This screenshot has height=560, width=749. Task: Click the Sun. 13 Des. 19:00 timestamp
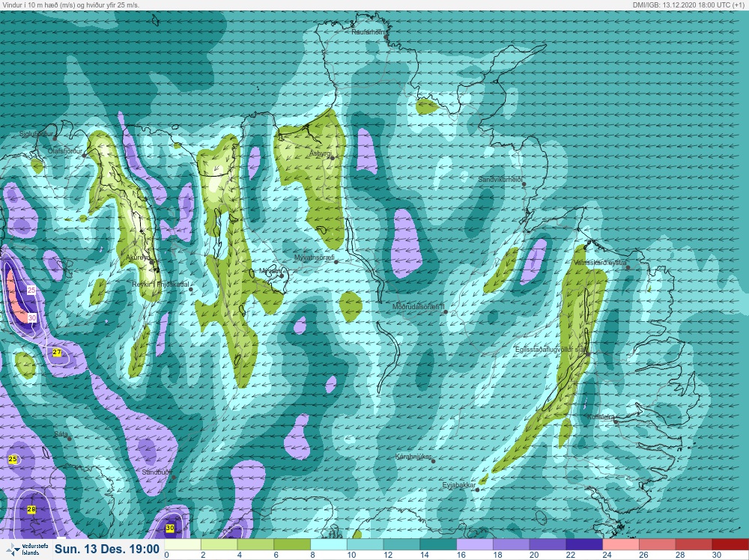click(x=107, y=550)
